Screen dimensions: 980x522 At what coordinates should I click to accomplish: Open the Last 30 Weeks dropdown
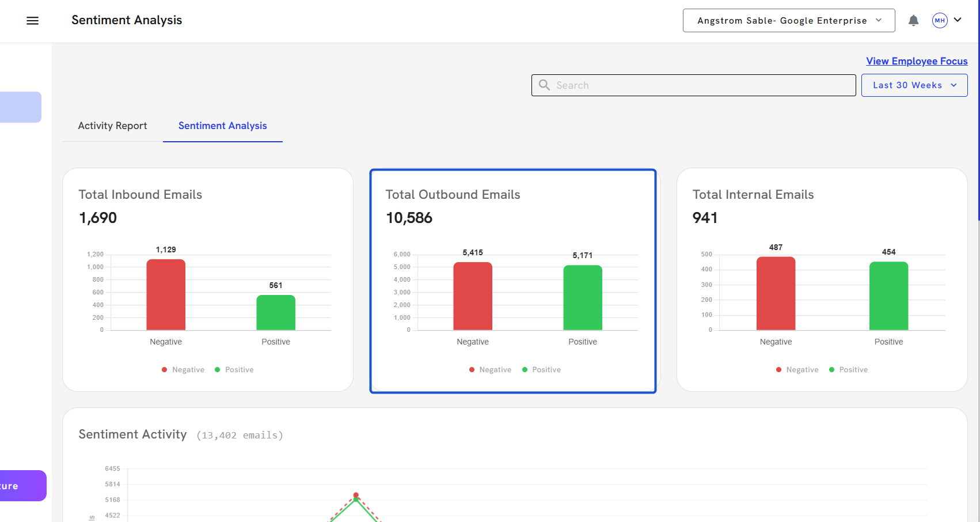(x=914, y=85)
